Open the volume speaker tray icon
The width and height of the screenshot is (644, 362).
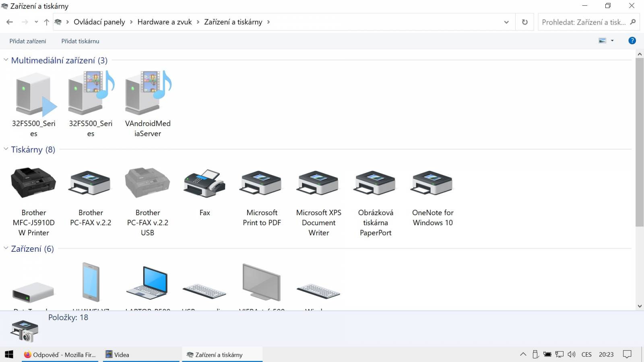pos(572,354)
